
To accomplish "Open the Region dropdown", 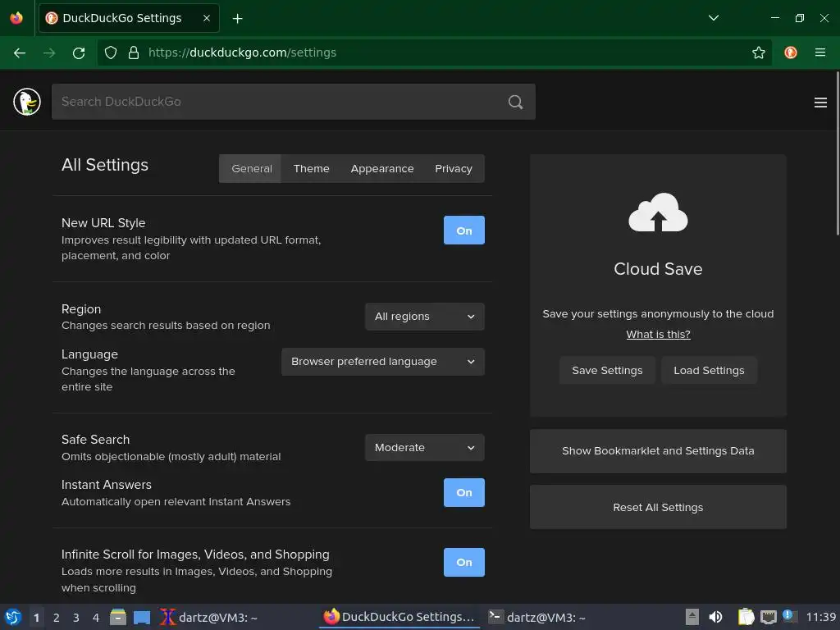I will (x=425, y=317).
